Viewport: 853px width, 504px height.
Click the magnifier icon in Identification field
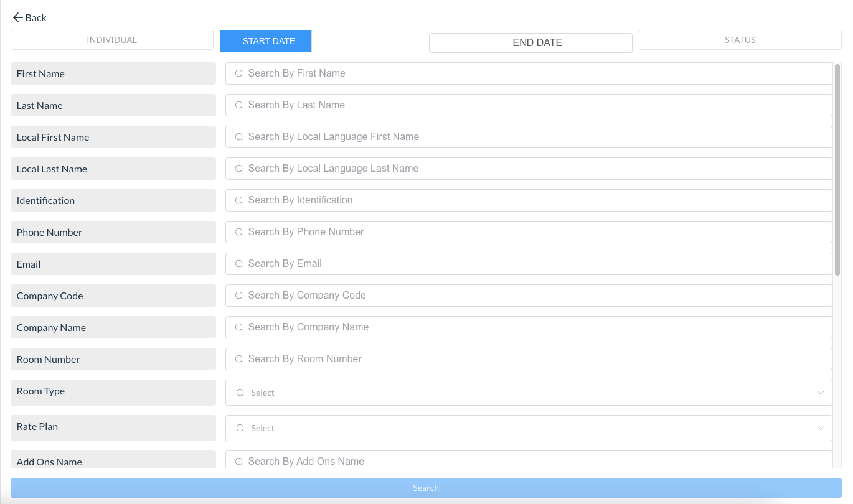239,200
